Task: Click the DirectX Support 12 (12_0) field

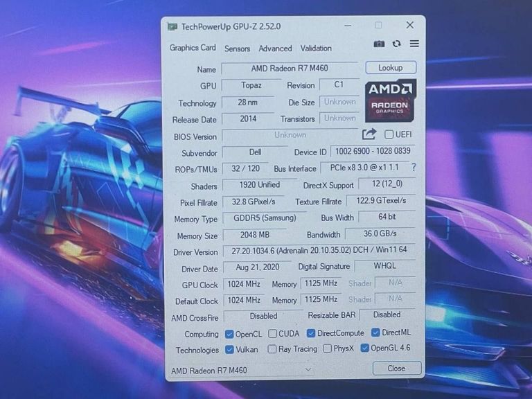Action: point(387,184)
